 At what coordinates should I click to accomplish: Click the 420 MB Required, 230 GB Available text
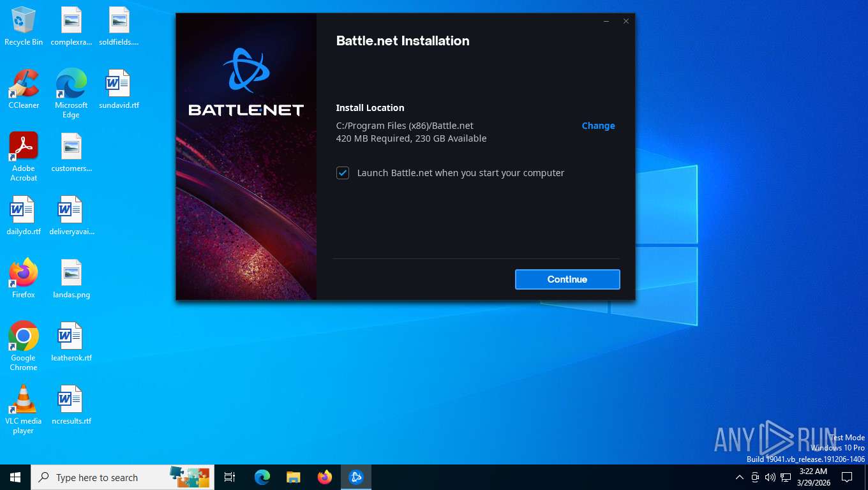click(x=411, y=138)
